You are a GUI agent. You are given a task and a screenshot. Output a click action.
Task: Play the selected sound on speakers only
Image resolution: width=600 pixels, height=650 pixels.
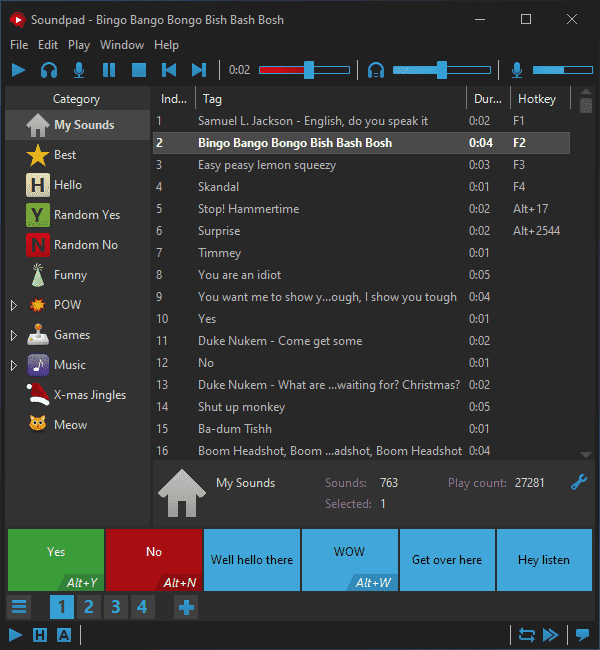point(49,70)
